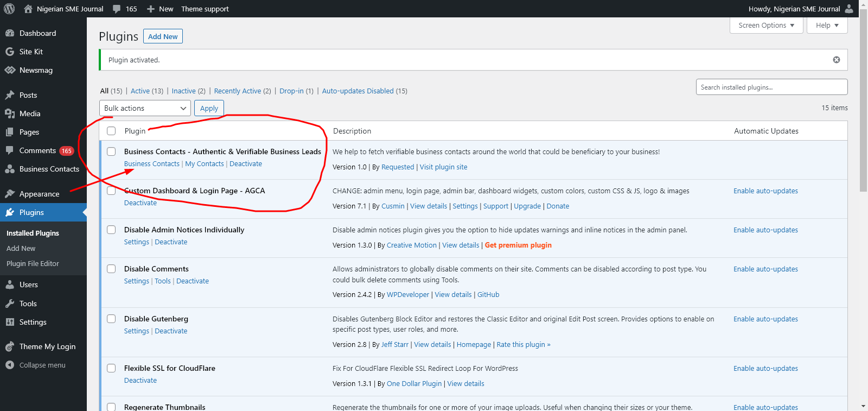Click the Newsmag sidebar icon
This screenshot has width=868, height=411.
point(10,70)
